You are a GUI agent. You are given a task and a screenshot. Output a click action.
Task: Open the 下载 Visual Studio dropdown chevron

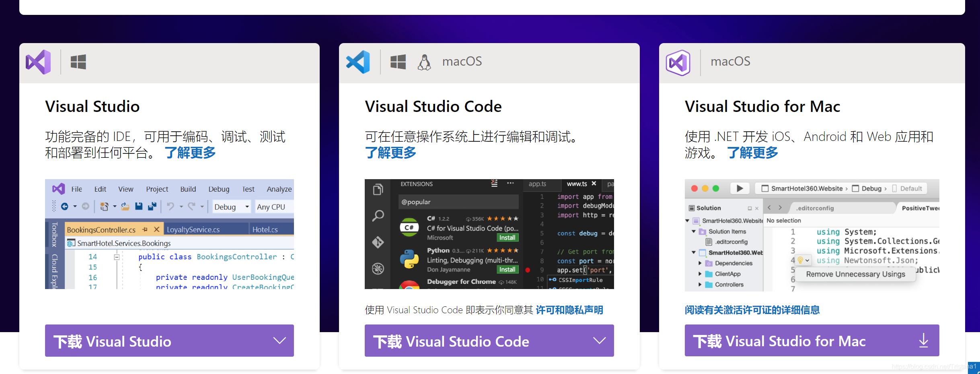click(279, 341)
